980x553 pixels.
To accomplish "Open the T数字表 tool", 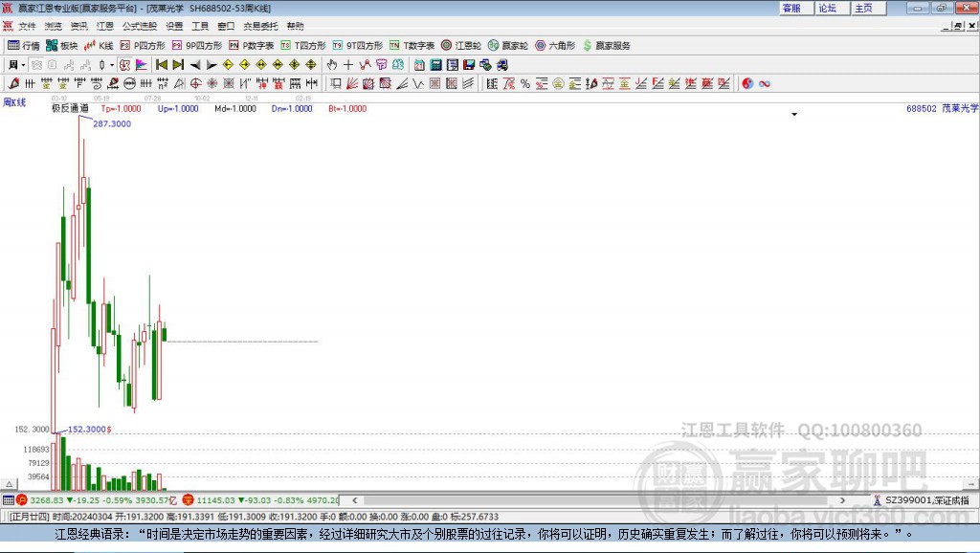I will [412, 46].
